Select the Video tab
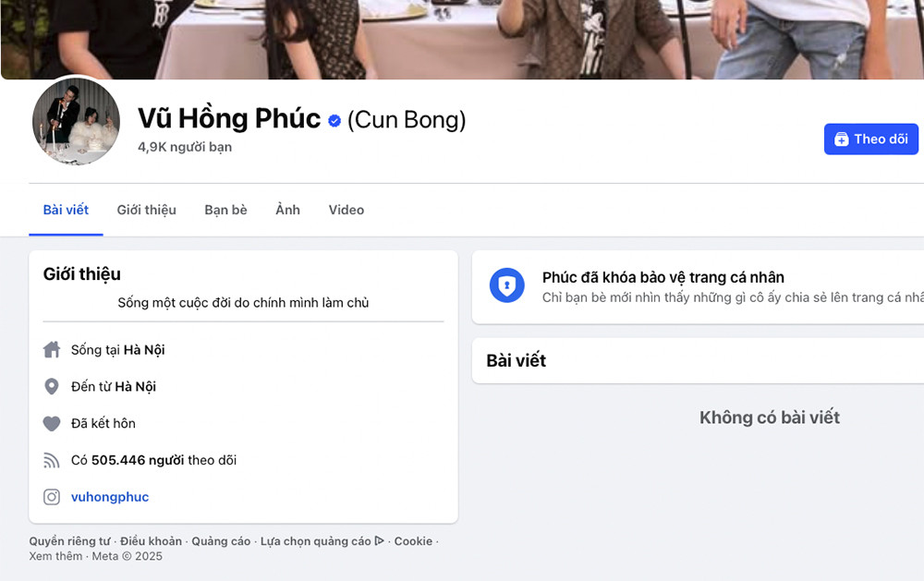The width and height of the screenshot is (924, 581). (x=346, y=210)
